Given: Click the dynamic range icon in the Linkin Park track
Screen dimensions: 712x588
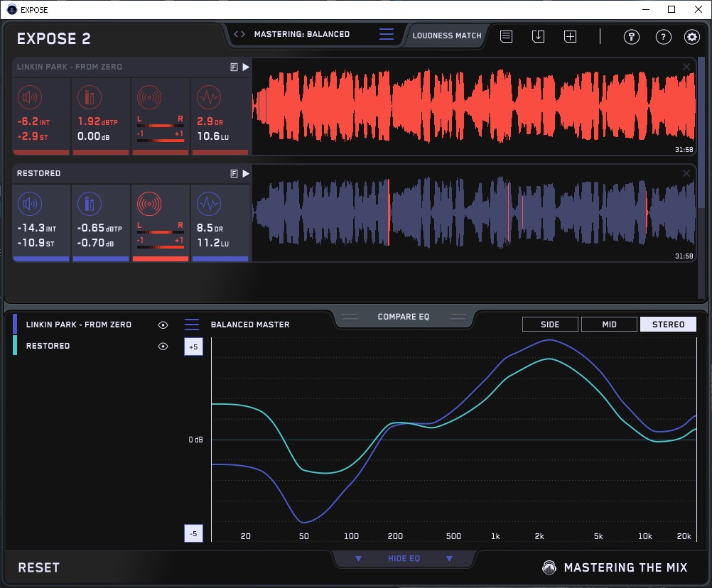Looking at the screenshot, I should click(x=209, y=97).
